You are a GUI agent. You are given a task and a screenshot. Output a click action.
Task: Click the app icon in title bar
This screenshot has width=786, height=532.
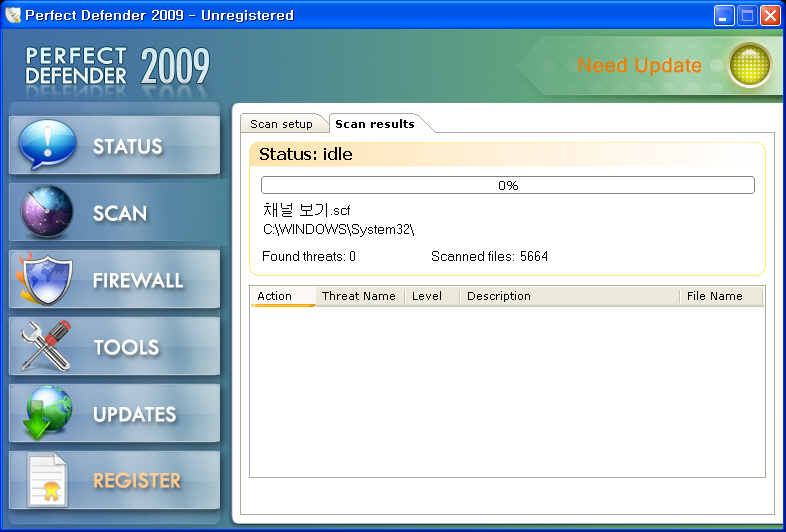click(12, 15)
